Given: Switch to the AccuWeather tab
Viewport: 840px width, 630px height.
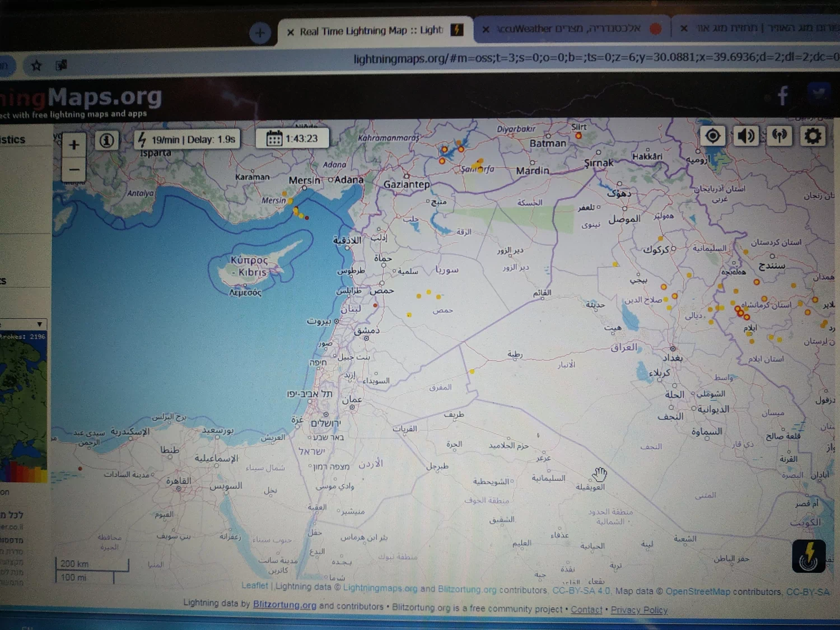Looking at the screenshot, I should click(568, 29).
